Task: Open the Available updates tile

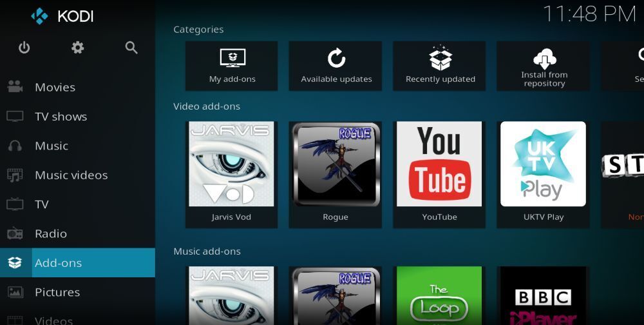Action: point(336,66)
